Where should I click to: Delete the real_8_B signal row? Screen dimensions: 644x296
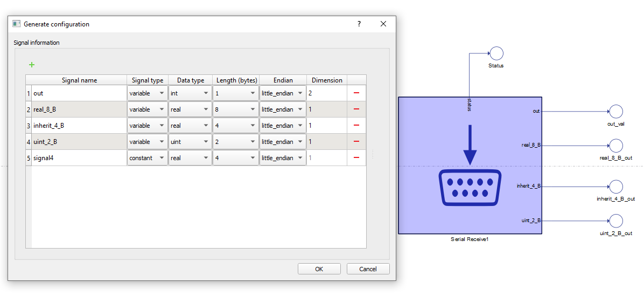tap(356, 109)
